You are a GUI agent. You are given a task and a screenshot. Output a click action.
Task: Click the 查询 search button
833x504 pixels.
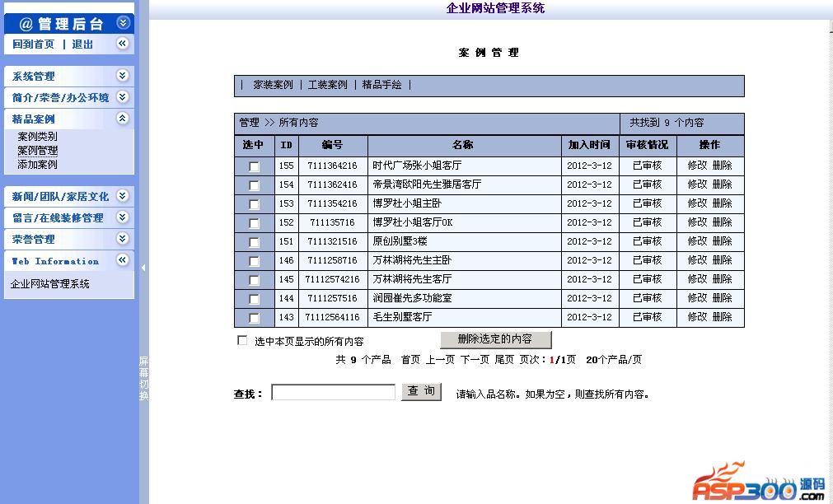[421, 391]
